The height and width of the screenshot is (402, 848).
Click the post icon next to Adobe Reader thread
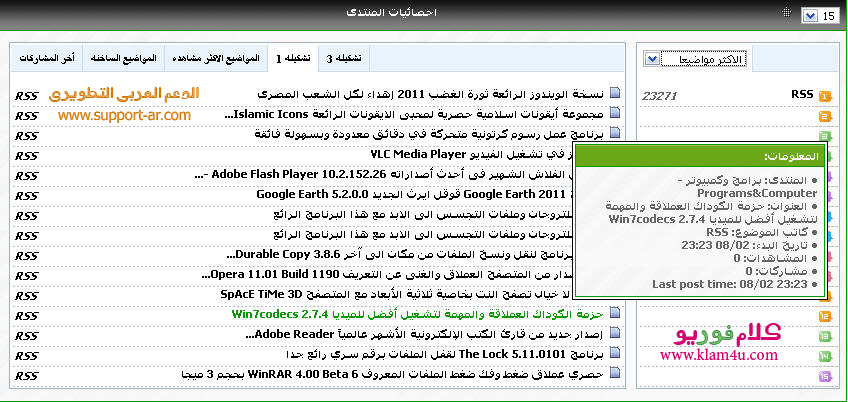(x=615, y=335)
